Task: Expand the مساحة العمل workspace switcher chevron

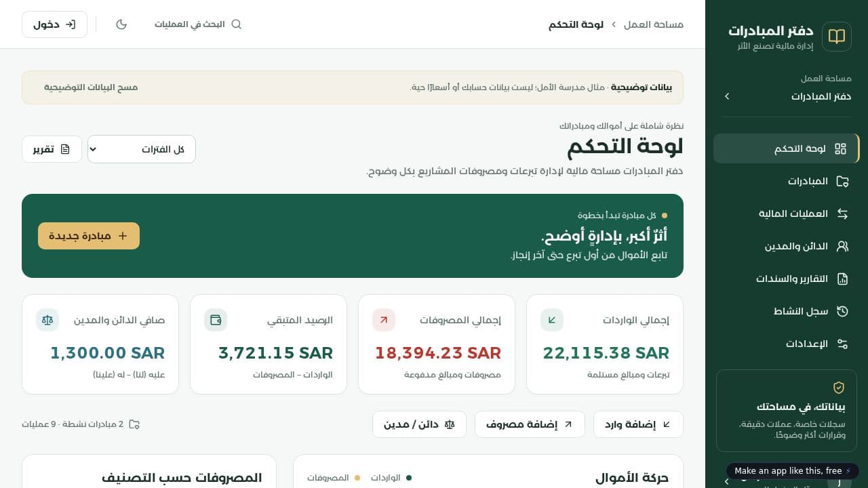Action: 727,96
